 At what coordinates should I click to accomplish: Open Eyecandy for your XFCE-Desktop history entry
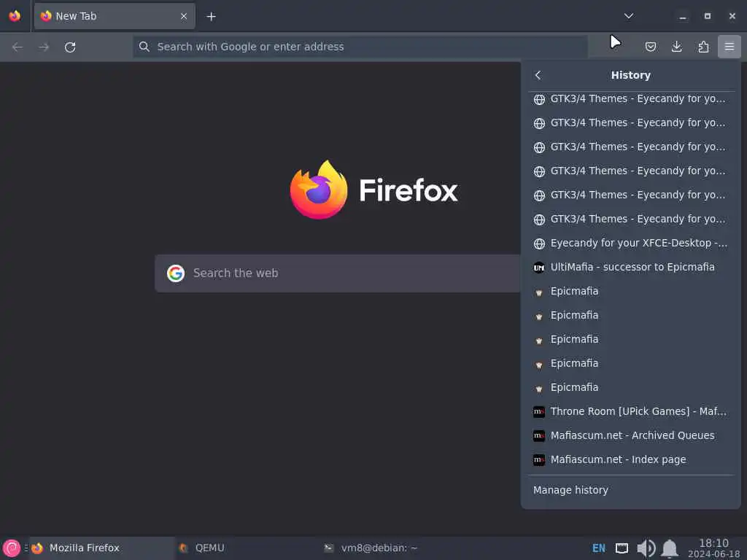[631, 244]
